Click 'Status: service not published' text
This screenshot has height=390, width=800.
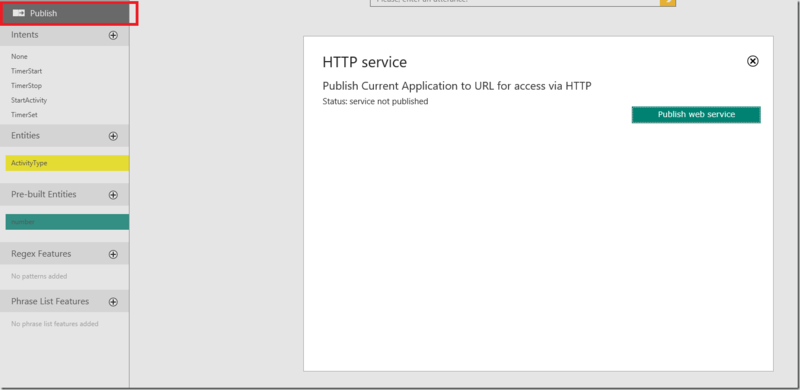pos(376,102)
